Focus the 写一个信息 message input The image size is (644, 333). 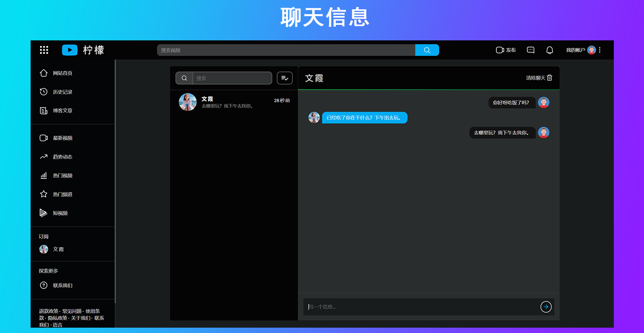click(x=421, y=307)
